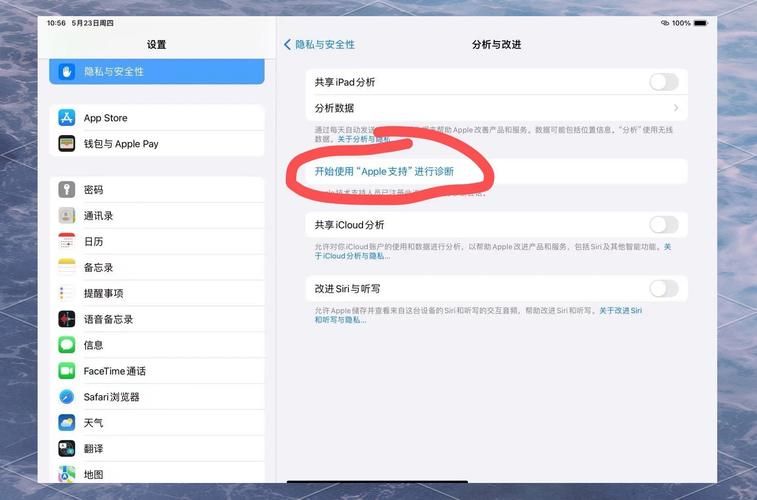
Task: Tap the 备忘录 row text
Action: (98, 267)
